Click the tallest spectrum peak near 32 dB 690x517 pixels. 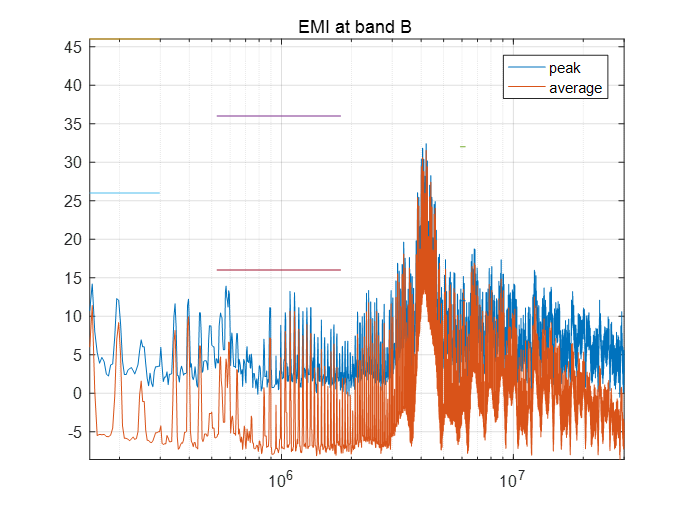(x=425, y=146)
